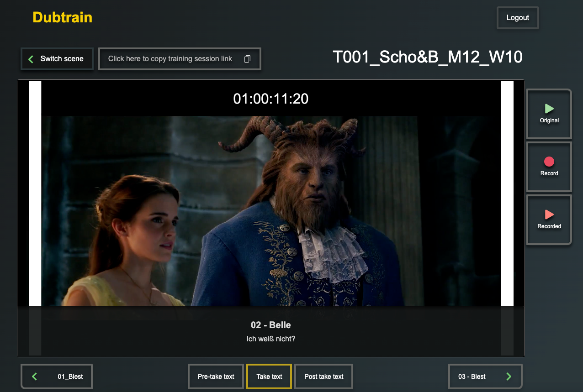This screenshot has width=583, height=392.
Task: Go to next take 03 - Biest
Action: 485,376
